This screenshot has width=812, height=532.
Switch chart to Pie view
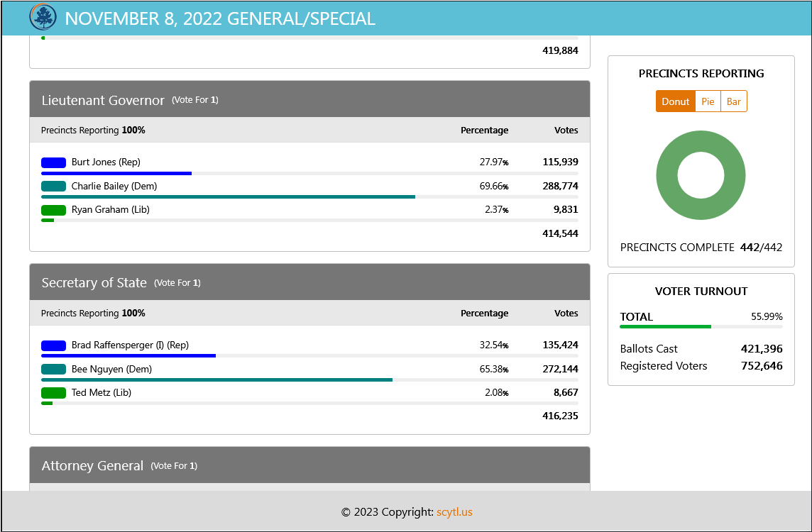tap(708, 101)
